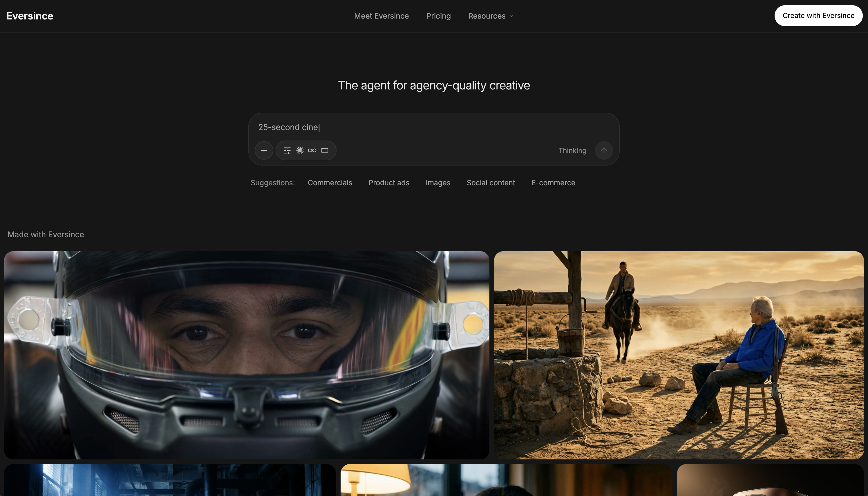
Task: Open the table lamp scene thumbnail
Action: (506, 480)
